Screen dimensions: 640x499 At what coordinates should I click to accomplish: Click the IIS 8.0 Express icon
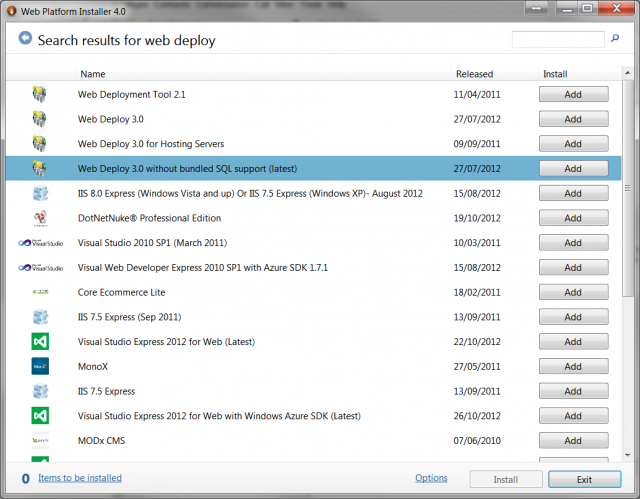click(40, 193)
